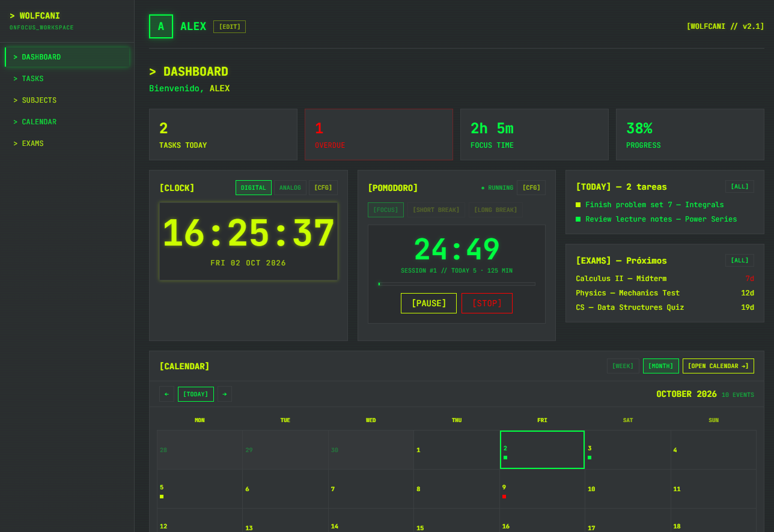The width and height of the screenshot is (774, 532).
Task: Select October 1 calendar cell
Action: point(457,450)
